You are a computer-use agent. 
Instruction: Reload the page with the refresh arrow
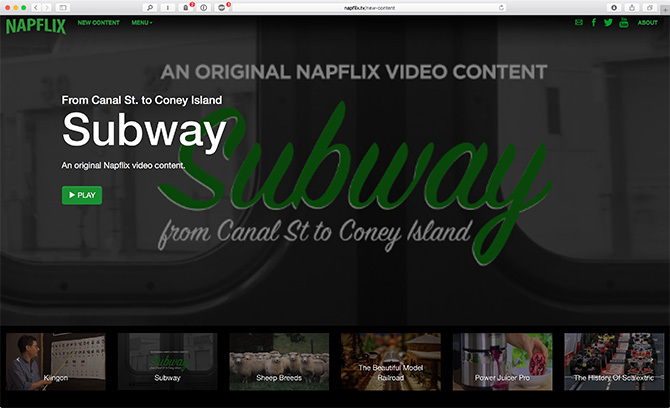tap(501, 8)
